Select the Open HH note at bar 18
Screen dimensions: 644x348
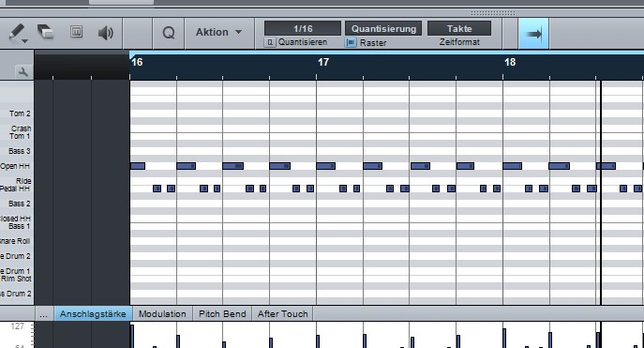[512, 166]
